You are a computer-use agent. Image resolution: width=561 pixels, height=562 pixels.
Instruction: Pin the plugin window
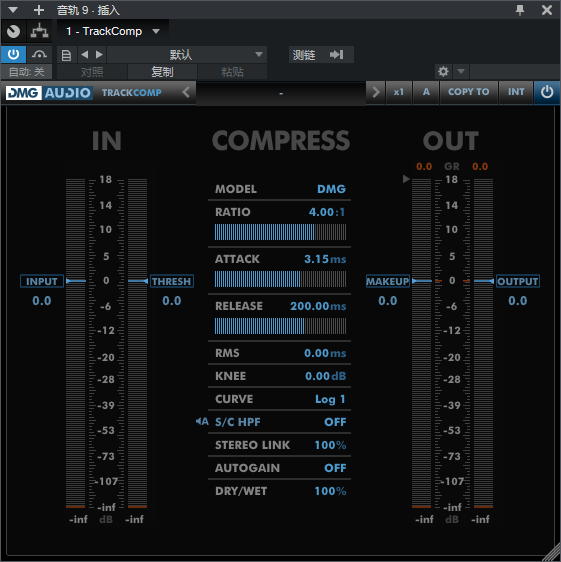pyautogui.click(x=520, y=10)
